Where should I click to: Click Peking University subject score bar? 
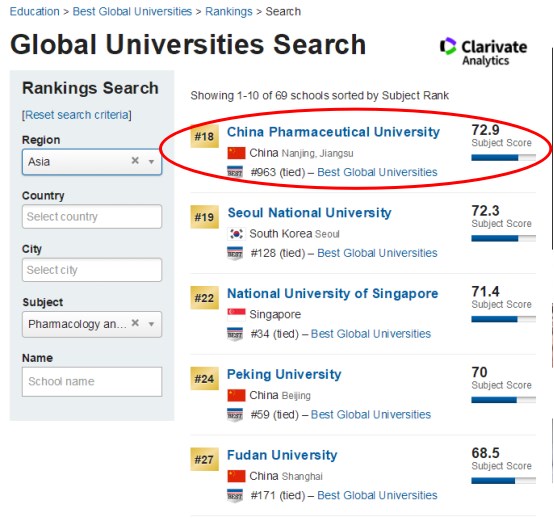click(503, 400)
